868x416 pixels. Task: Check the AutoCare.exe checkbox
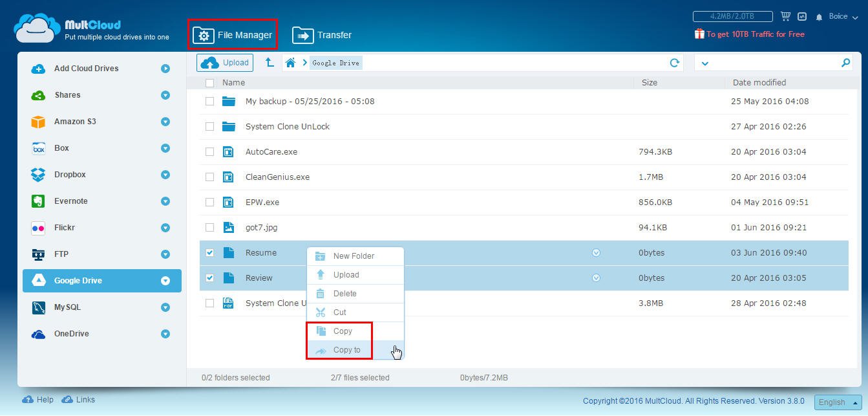209,151
